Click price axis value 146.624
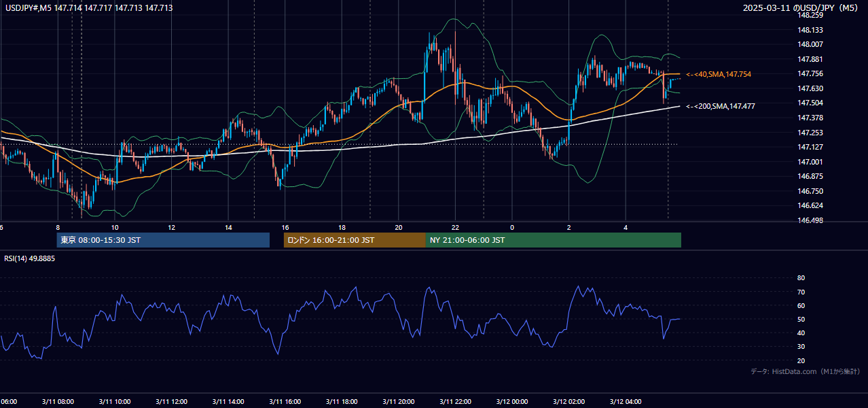Screen dimensions: 868x408 point(810,205)
